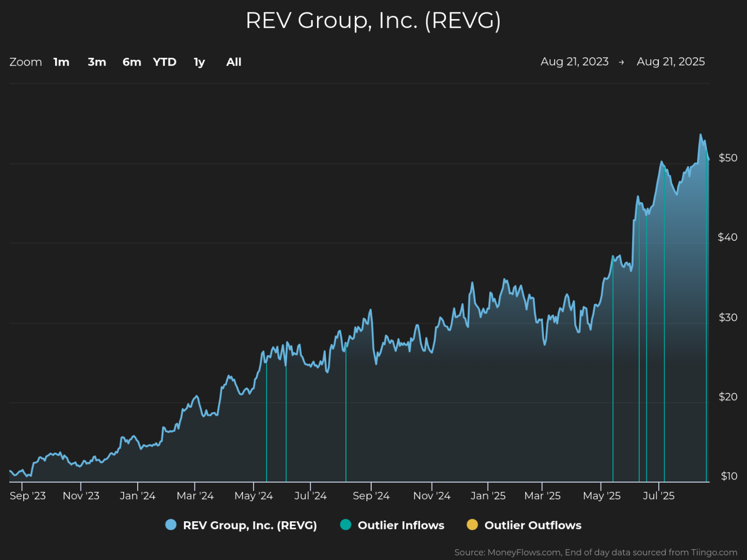747x560 pixels.
Task: Click the Mar '24 x-axis label
Action: tap(195, 496)
